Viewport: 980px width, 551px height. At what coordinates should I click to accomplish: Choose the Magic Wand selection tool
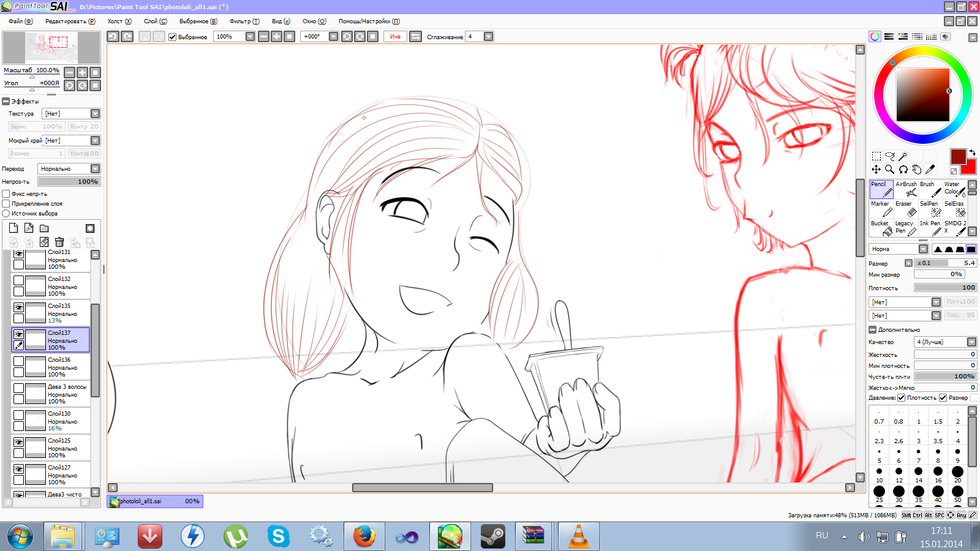tap(903, 156)
